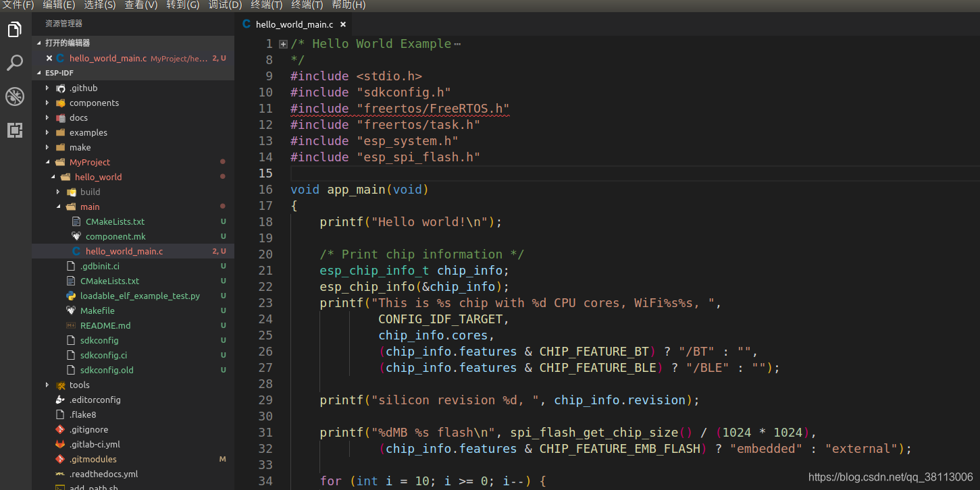Open the 文件(F) menu

point(18,5)
